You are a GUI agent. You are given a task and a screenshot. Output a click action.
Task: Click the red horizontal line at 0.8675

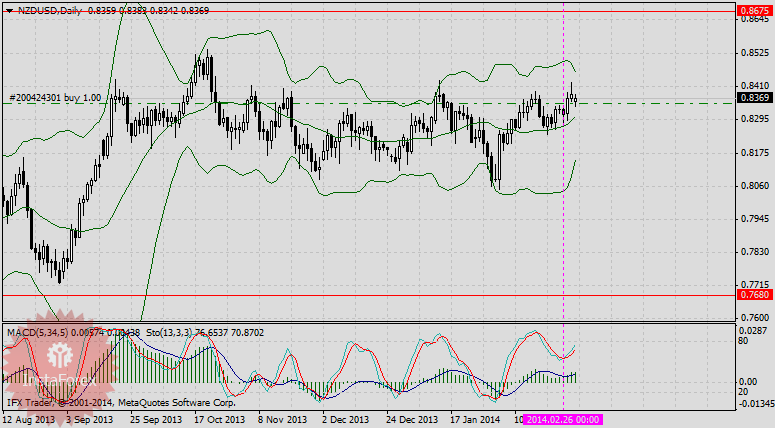400,11
